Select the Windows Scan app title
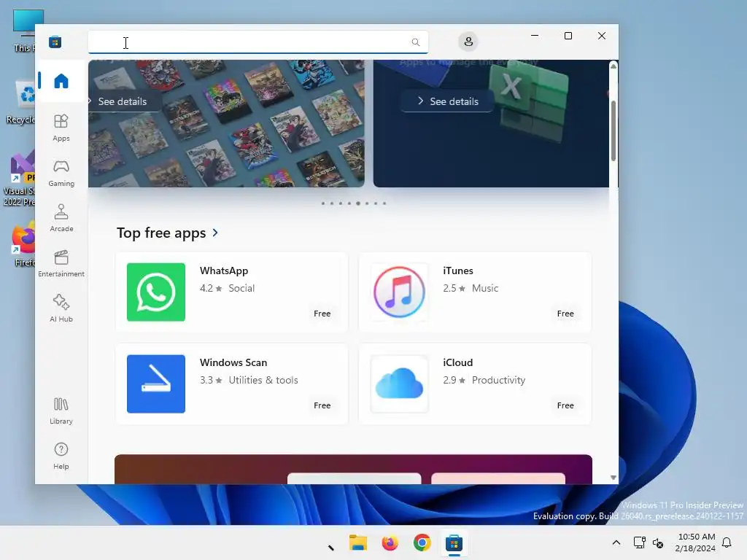 [233, 362]
